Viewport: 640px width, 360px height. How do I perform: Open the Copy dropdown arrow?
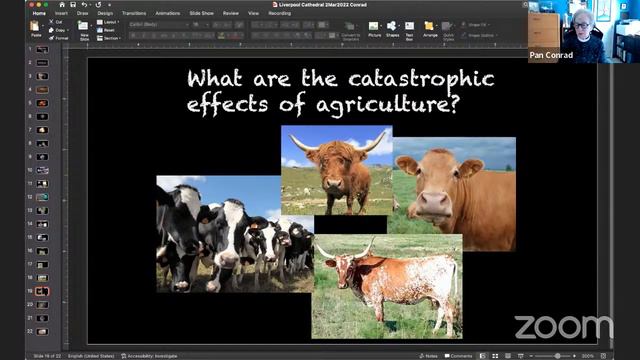click(68, 30)
